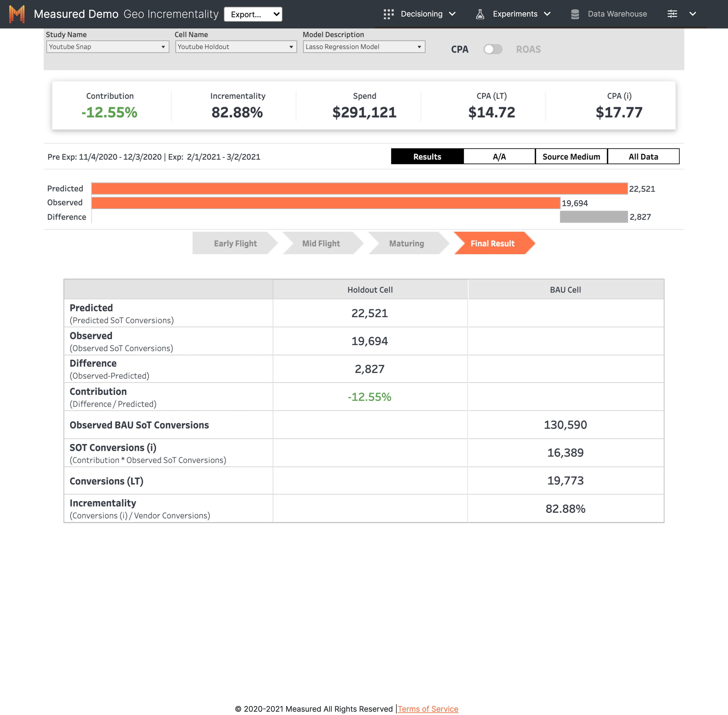
Task: Click the Decisioning grid icon
Action: tap(389, 14)
